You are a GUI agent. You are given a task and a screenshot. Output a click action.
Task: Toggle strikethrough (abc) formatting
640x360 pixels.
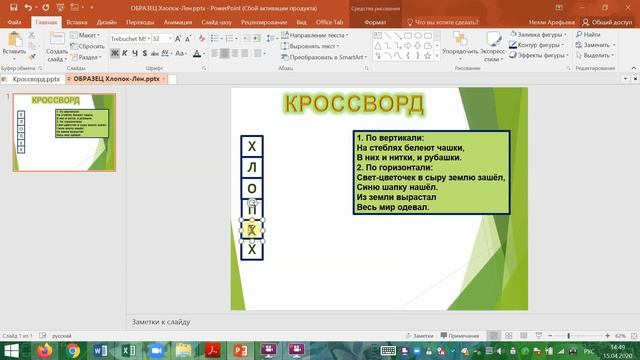coord(155,53)
